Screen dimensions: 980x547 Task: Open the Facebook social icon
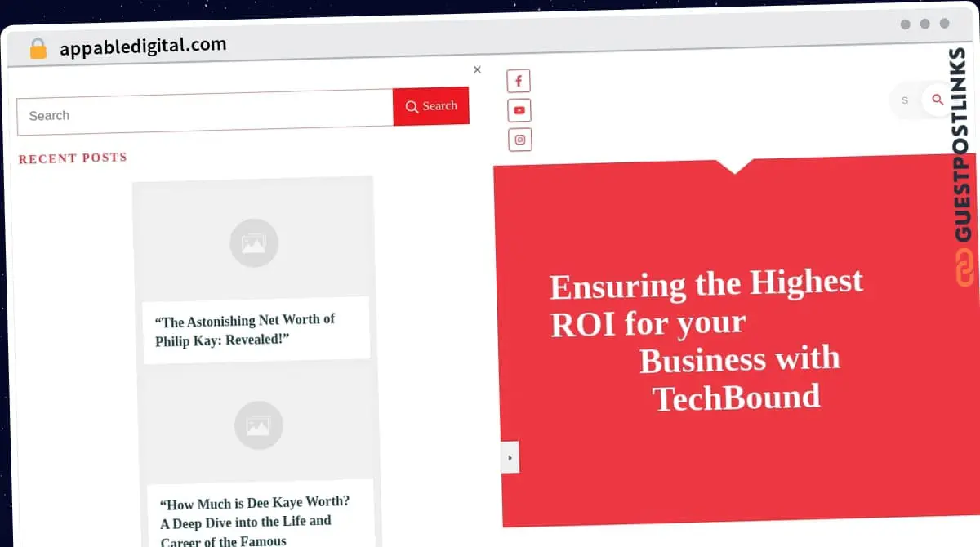click(519, 81)
